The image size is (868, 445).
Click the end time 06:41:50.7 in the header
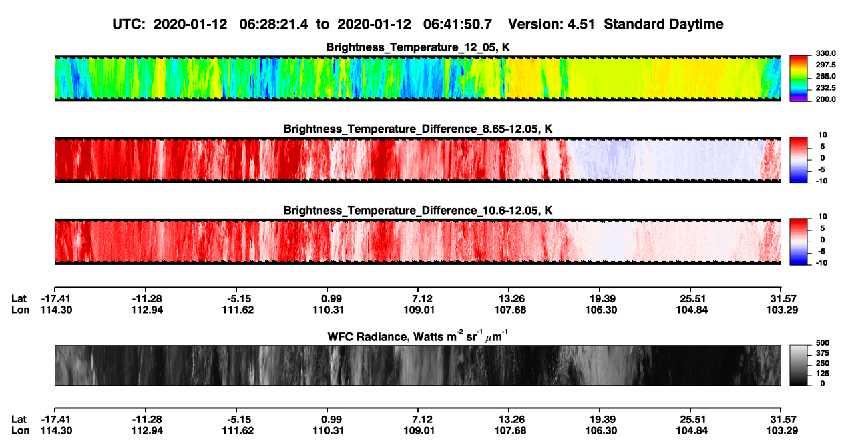(458, 25)
